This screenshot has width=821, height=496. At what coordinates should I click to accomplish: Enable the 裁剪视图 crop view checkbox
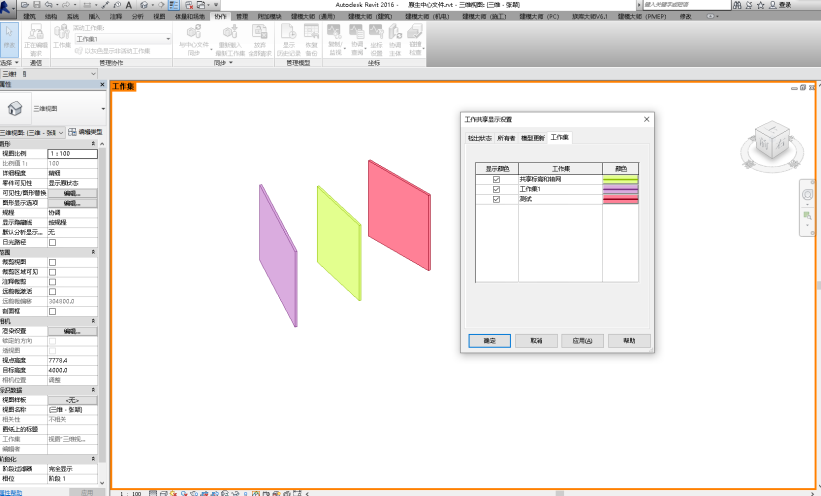pos(52,262)
